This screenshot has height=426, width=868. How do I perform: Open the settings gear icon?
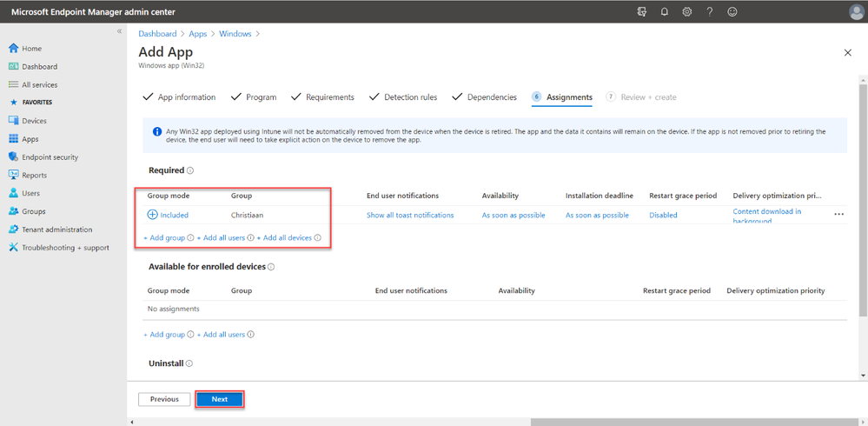(x=687, y=11)
